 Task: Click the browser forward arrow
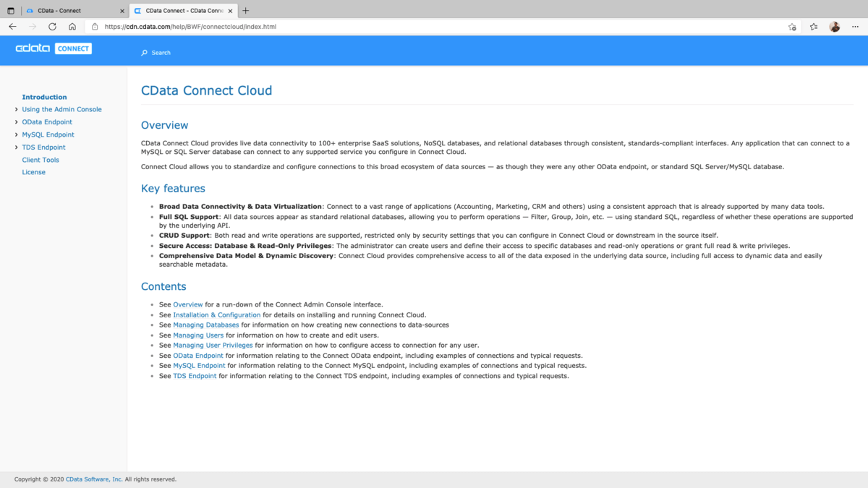33,27
